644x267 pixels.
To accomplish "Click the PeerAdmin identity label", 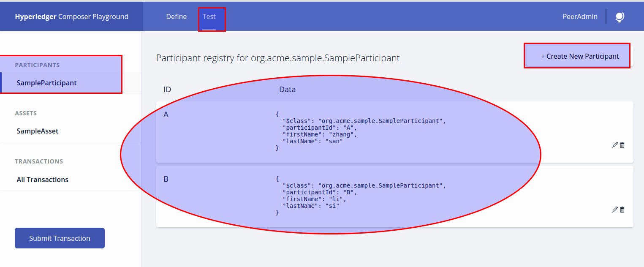I will tap(580, 17).
